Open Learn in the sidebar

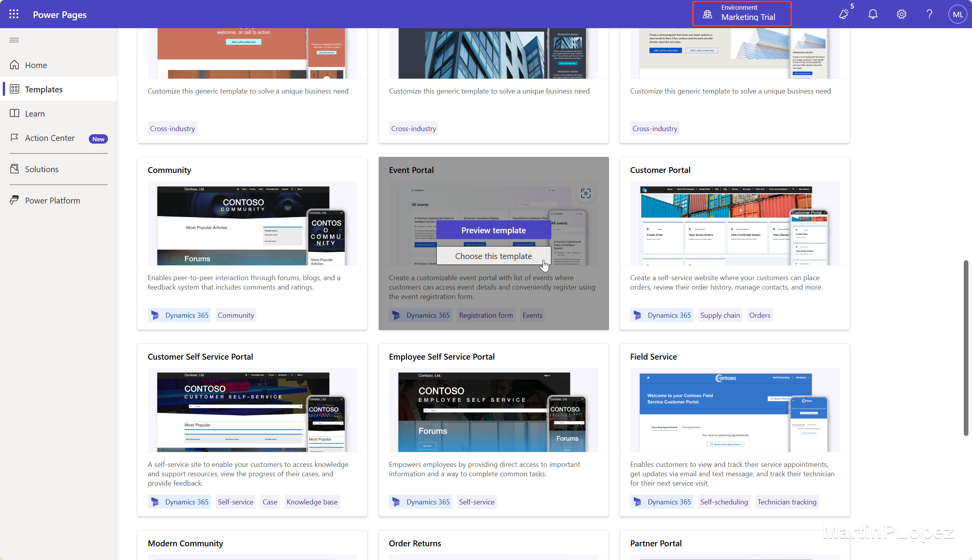(x=35, y=113)
